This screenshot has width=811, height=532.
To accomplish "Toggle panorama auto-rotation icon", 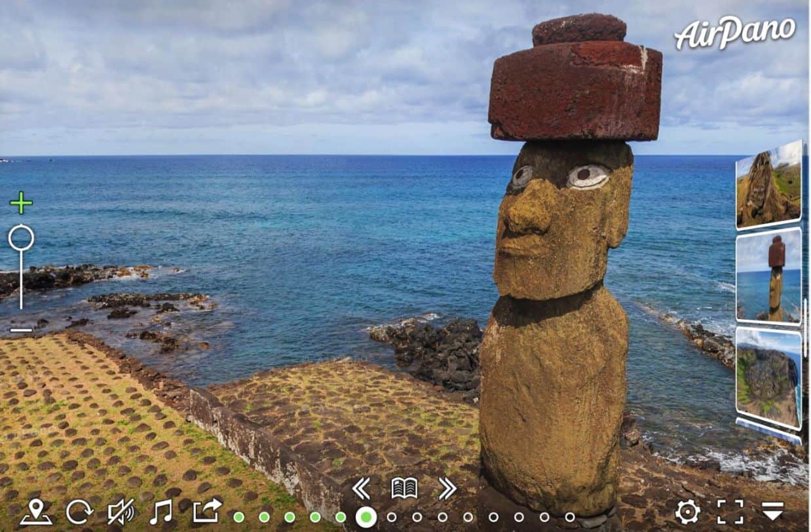I will [79, 512].
